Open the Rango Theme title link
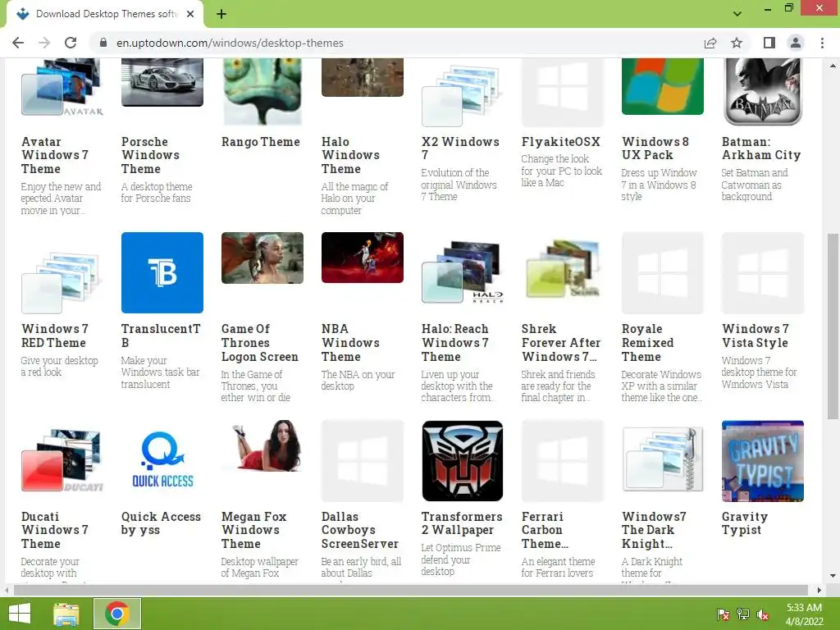 coord(260,142)
